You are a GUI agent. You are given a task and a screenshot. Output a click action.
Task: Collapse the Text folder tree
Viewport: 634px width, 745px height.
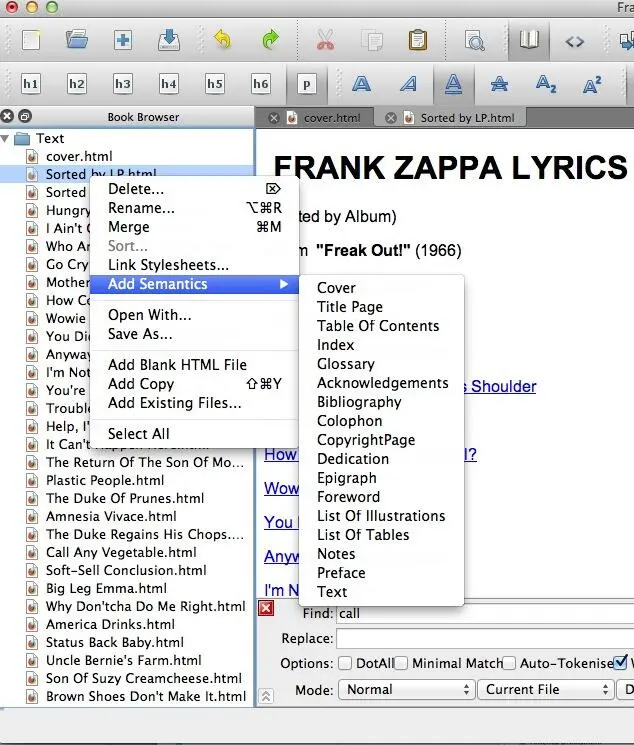point(5,139)
